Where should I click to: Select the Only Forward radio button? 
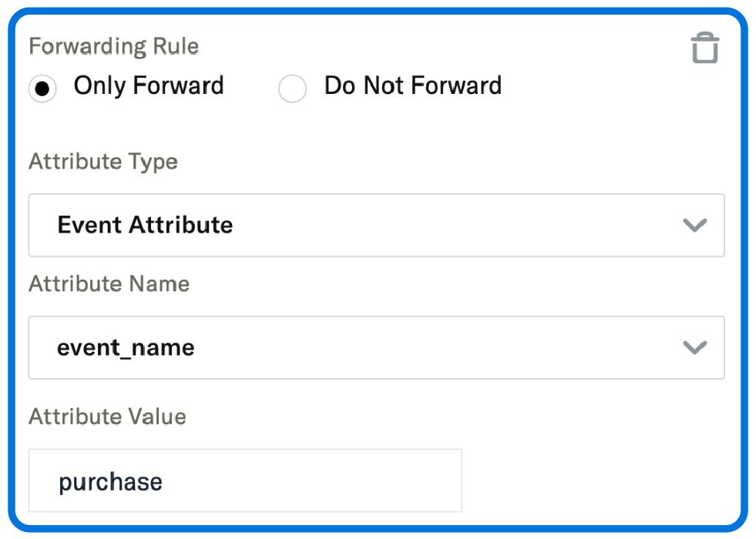pos(42,88)
